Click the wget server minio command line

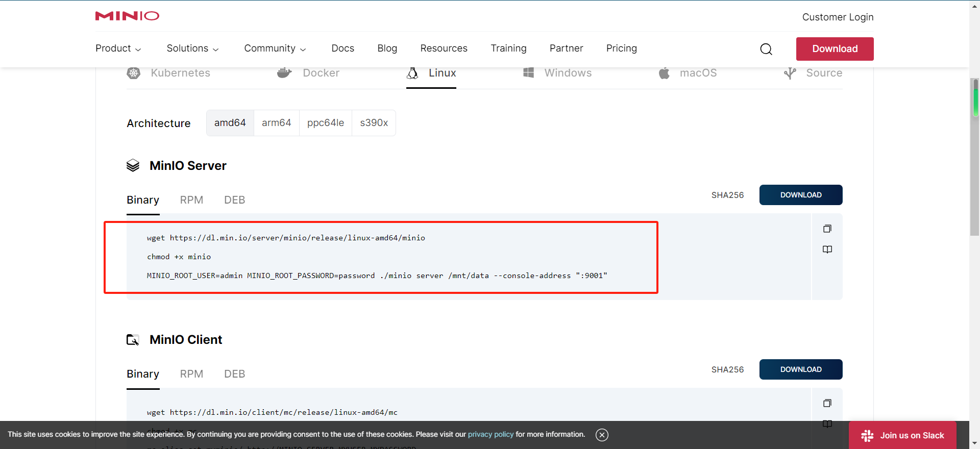(286, 238)
